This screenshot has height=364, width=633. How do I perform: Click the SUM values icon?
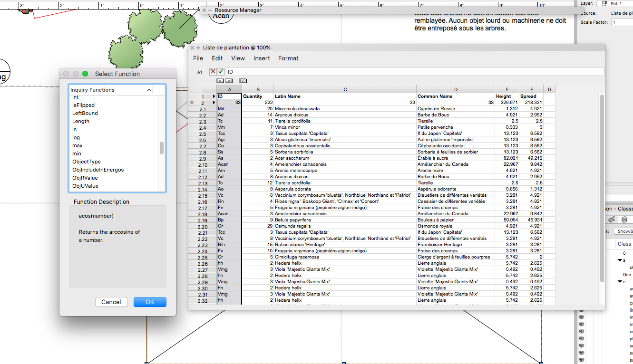point(243,81)
